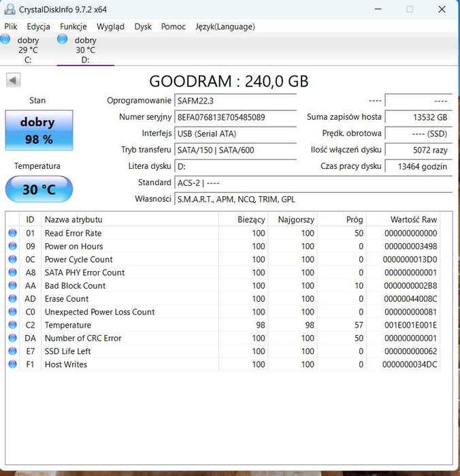Click the Prędk. obrotowa value ---- (SSD)
Image resolution: width=460 pixels, height=476 pixels.
pyautogui.click(x=418, y=133)
